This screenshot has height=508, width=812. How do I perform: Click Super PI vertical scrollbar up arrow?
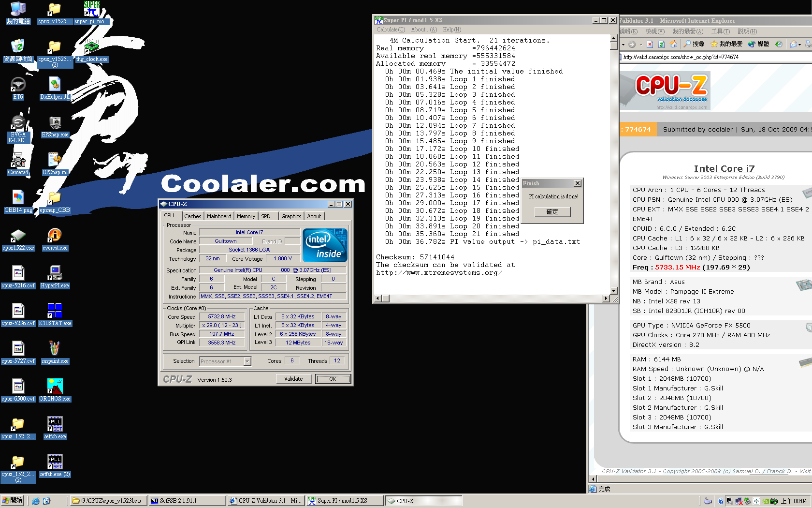click(614, 38)
